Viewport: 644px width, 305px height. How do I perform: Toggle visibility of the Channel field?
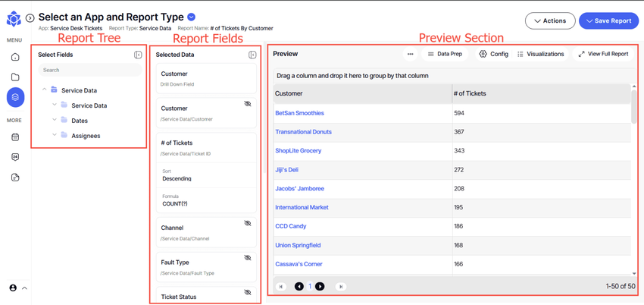247,223
